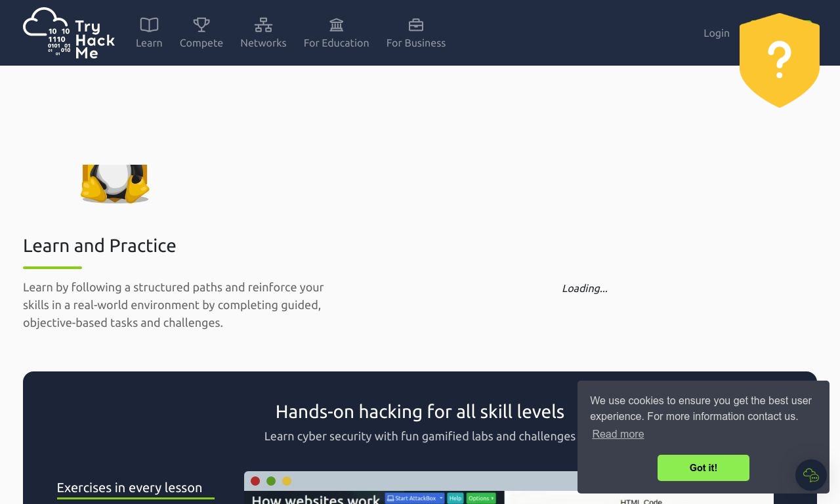Image resolution: width=840 pixels, height=504 pixels.
Task: Click the yellow dot in preview window
Action: coord(287,481)
